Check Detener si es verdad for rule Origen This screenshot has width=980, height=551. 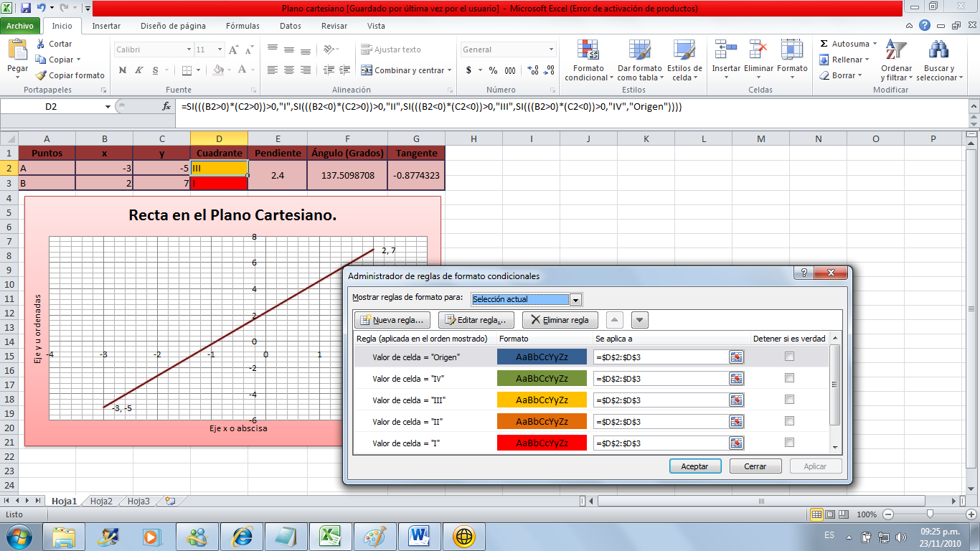(789, 356)
